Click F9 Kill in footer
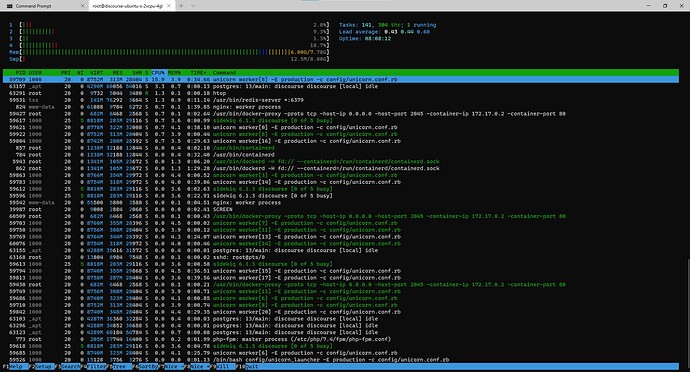The width and height of the screenshot is (690, 372). point(224,366)
